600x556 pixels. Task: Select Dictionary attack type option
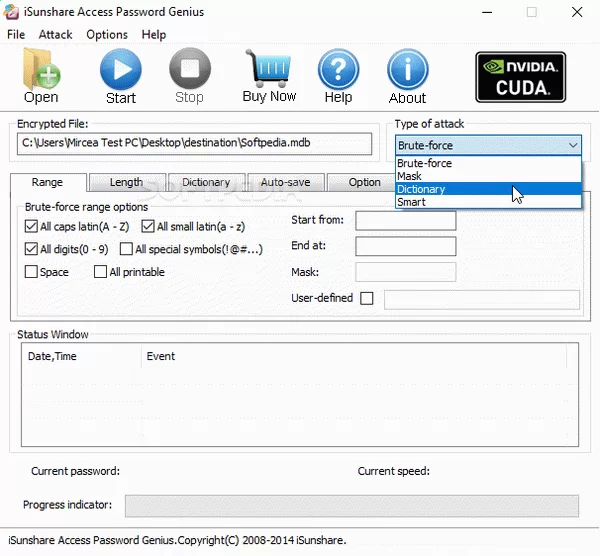488,189
